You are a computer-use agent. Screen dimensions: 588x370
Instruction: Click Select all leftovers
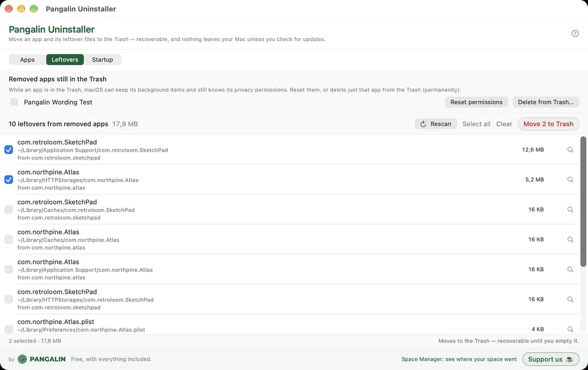tap(476, 124)
